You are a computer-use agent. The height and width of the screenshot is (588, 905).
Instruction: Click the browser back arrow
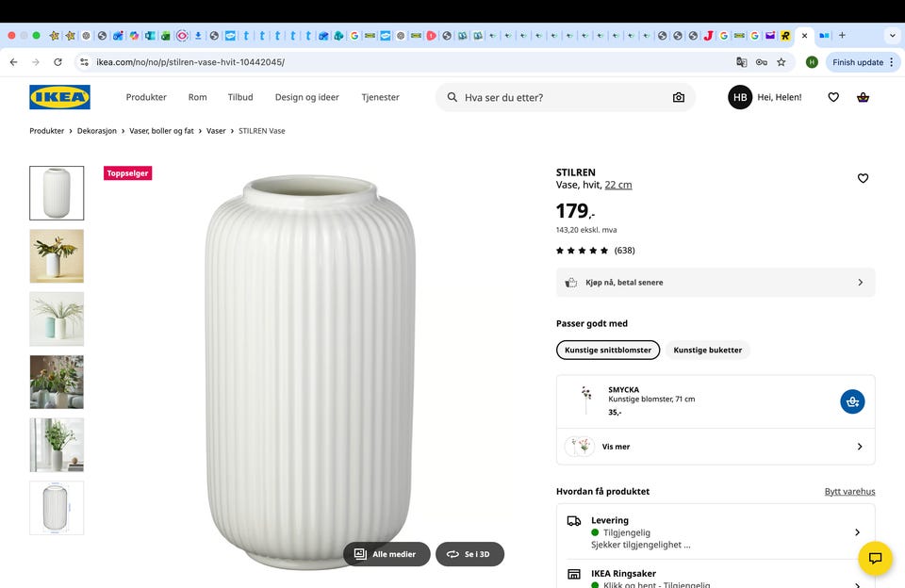pos(14,62)
